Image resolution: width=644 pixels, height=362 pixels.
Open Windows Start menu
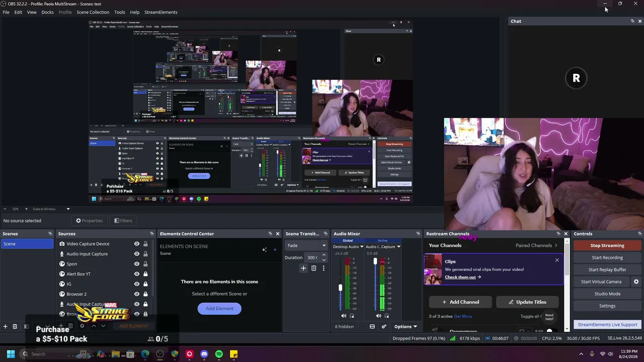tap(11, 354)
